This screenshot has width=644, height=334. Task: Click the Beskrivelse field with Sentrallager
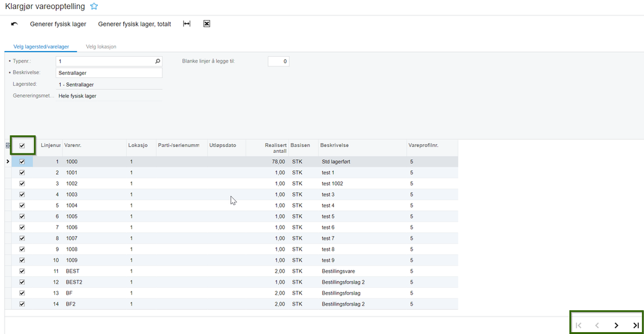coord(109,73)
